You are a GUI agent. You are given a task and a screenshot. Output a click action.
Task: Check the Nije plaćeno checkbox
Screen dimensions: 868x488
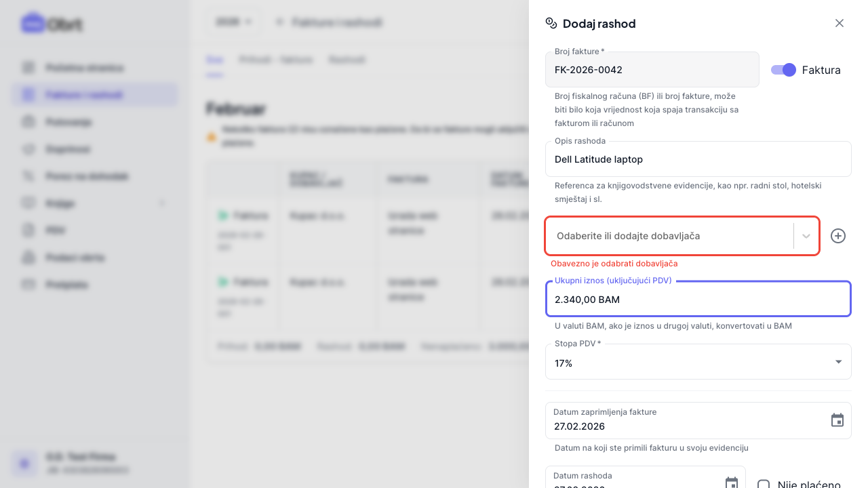[x=764, y=485]
